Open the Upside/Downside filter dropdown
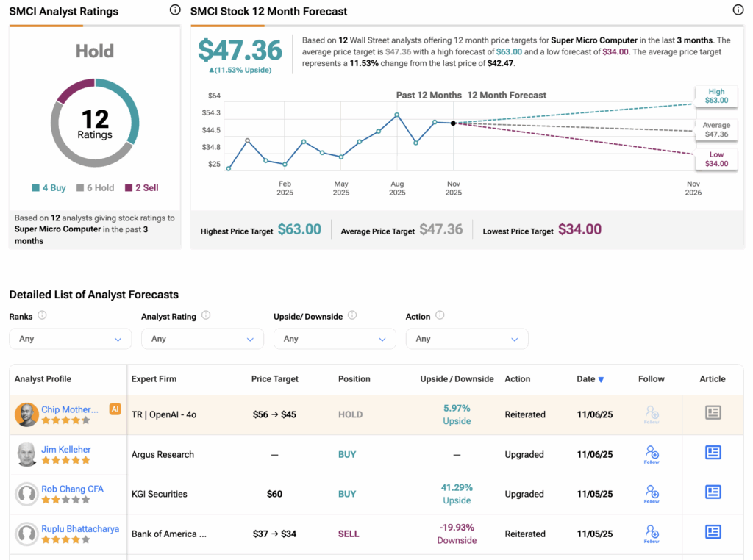 coord(335,339)
